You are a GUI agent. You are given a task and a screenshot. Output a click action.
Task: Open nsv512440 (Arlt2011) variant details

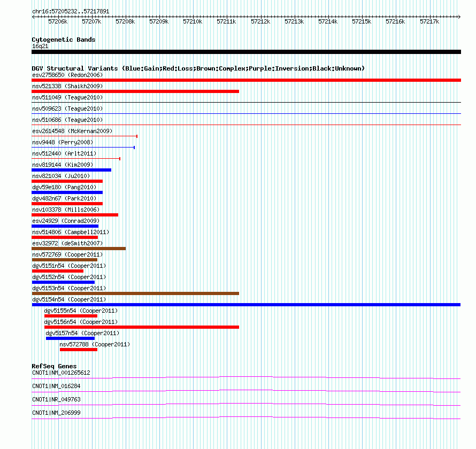64,153
